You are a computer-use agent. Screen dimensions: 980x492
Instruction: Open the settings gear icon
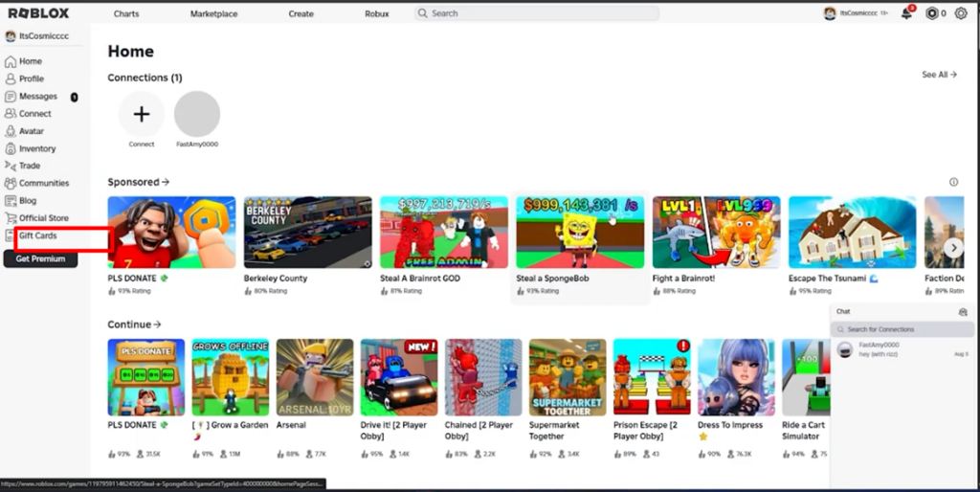[x=961, y=13]
